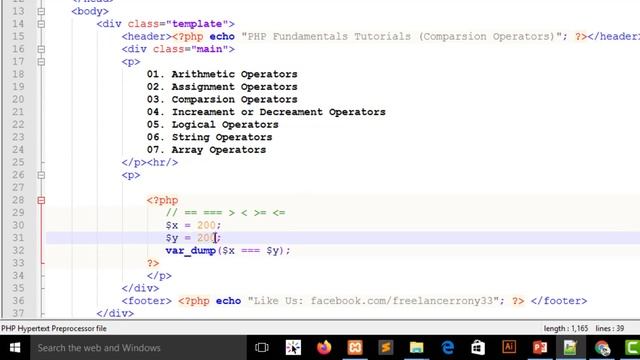The width and height of the screenshot is (640, 360).
Task: Open Firefox from the taskbar
Action: click(x=324, y=348)
